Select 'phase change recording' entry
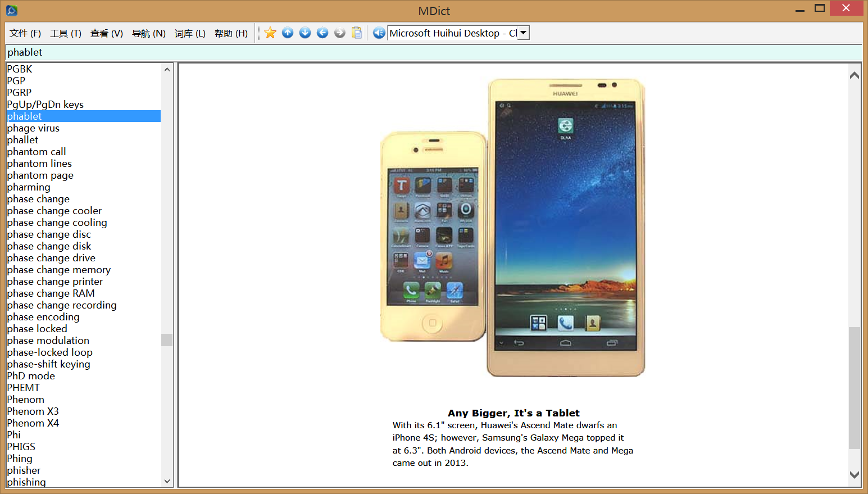 tap(62, 305)
